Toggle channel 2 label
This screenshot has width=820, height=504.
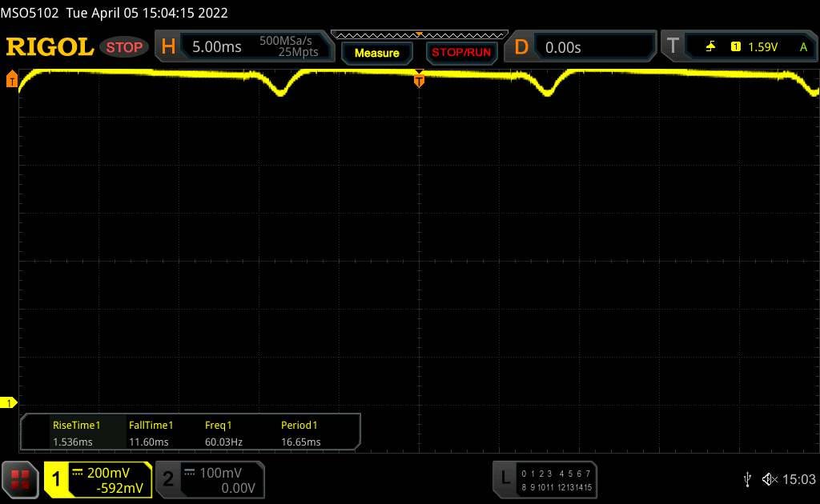point(168,479)
